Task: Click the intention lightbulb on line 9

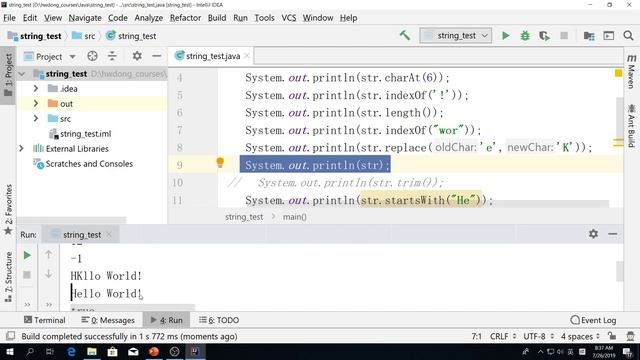Action: coord(220,163)
